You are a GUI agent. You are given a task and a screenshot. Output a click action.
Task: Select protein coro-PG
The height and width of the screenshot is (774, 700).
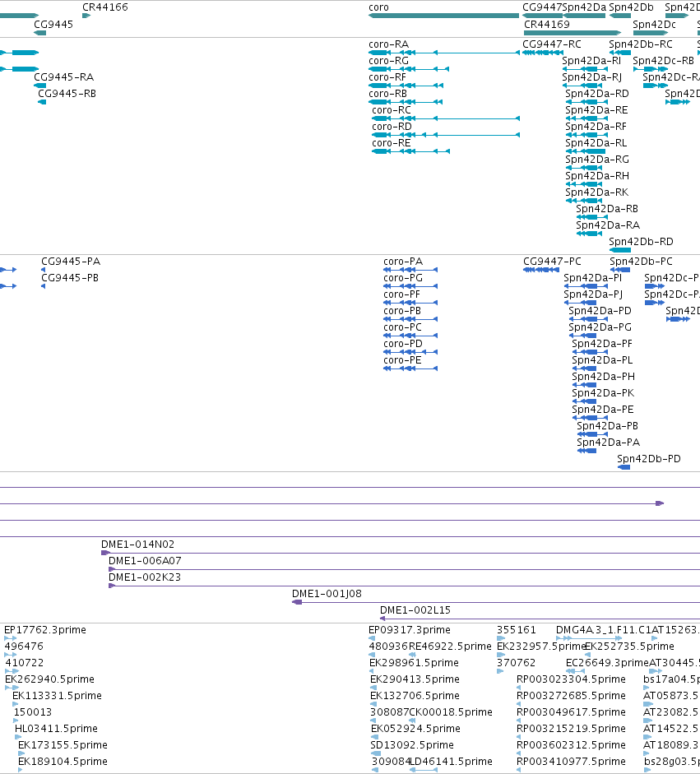403,277
